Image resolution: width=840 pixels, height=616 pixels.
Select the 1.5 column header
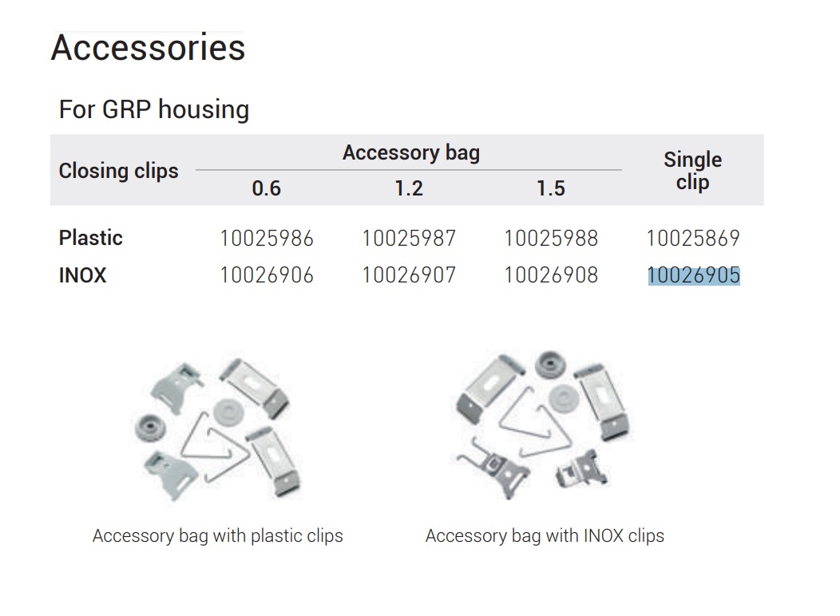pos(551,188)
